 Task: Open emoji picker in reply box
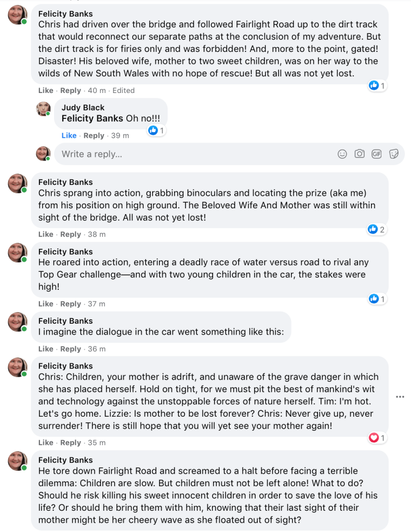click(x=342, y=154)
